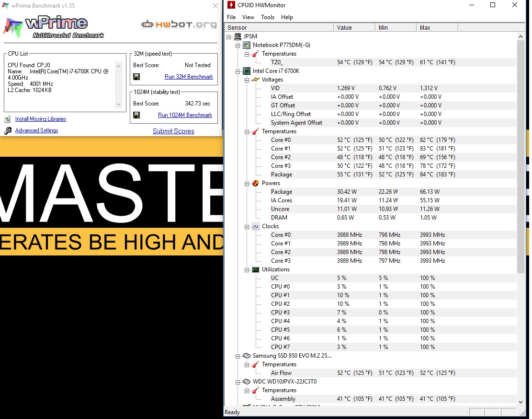Collapse the Notebook P775DM(-G) node
The image size is (532, 419).
[x=238, y=46]
